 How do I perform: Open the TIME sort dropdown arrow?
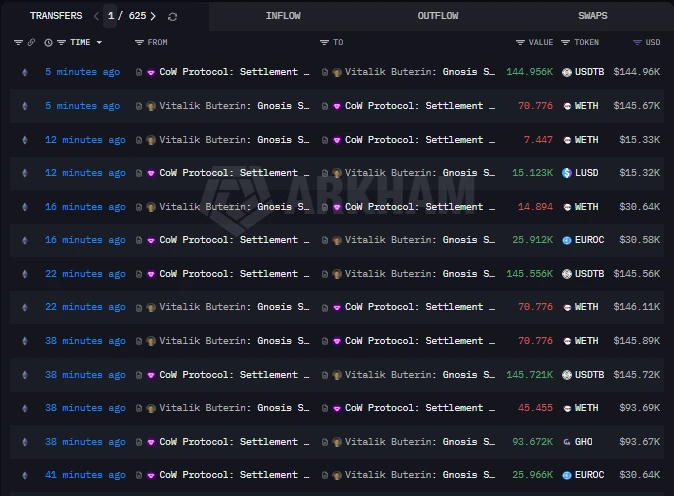point(99,42)
